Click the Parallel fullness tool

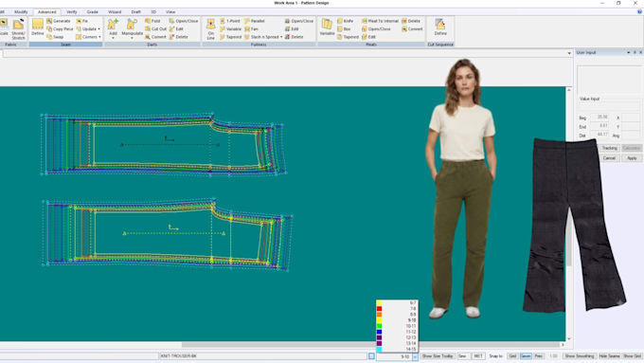[255, 21]
